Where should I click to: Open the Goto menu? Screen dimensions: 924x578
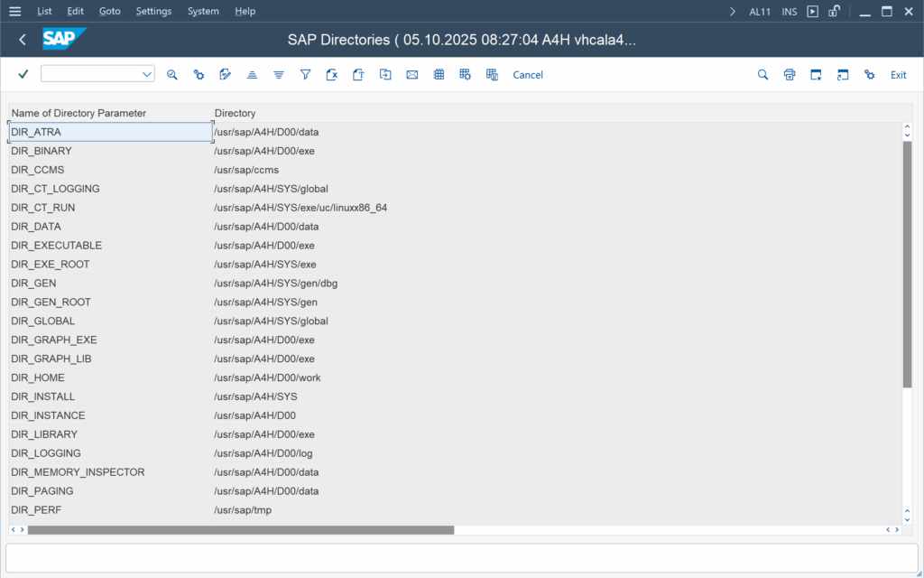tap(109, 12)
